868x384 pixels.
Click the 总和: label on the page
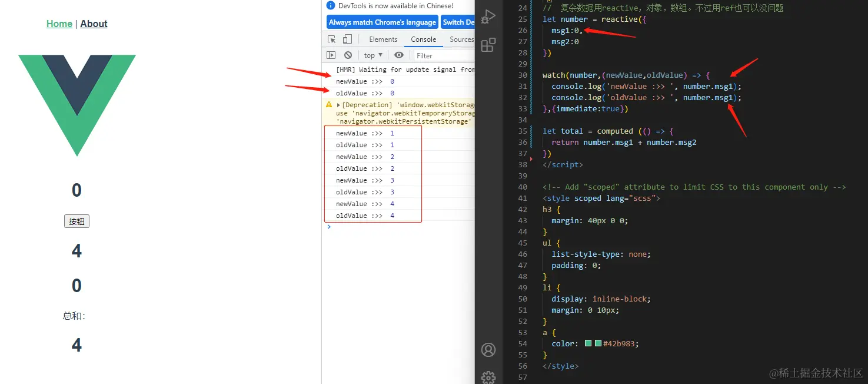(75, 316)
